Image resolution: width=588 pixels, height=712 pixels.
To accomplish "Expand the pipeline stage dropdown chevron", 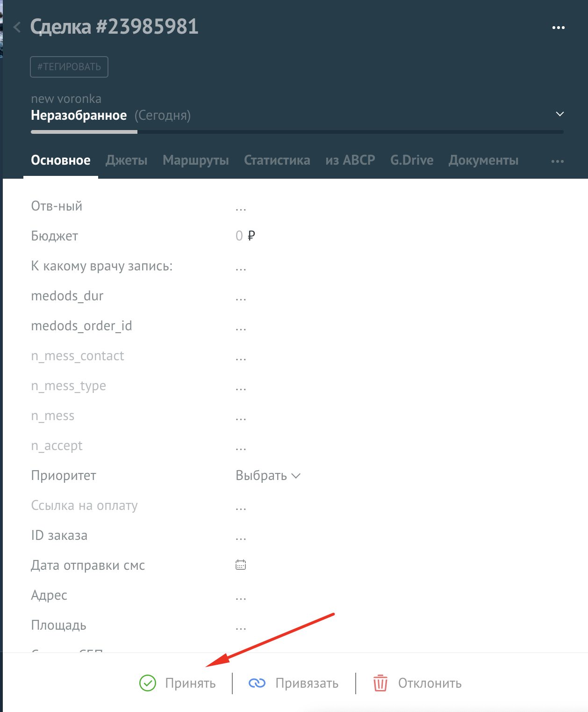I will tap(559, 114).
